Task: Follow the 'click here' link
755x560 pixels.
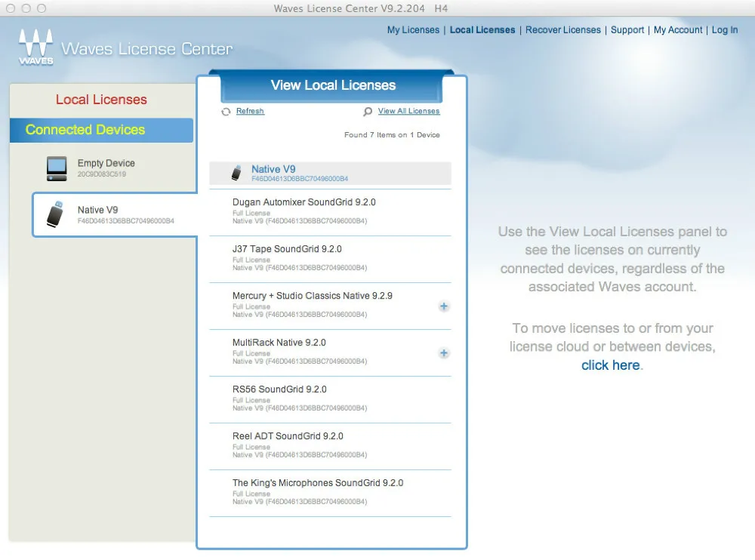Action: click(x=611, y=365)
